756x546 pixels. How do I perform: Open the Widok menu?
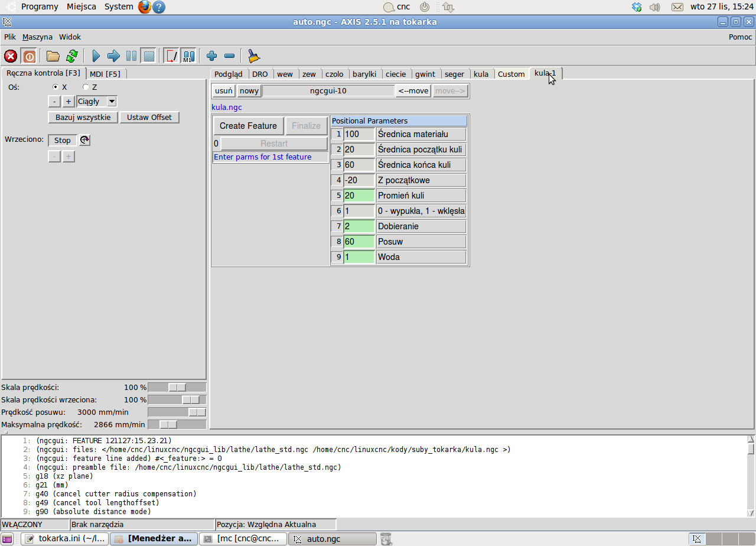tap(70, 37)
